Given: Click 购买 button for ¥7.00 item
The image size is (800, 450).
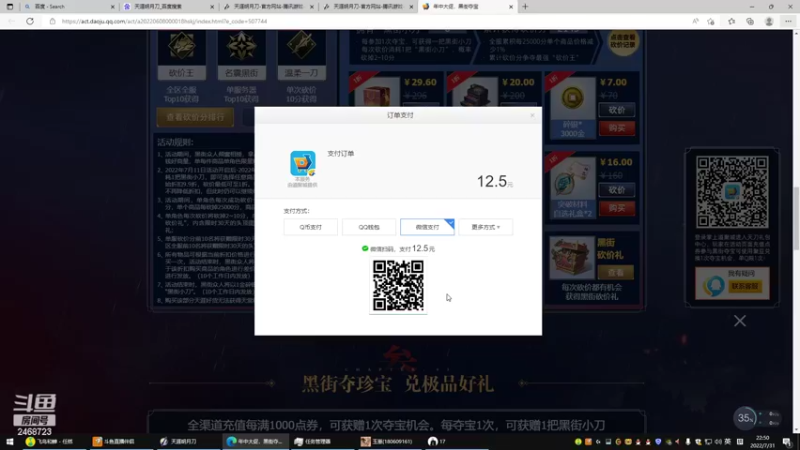Looking at the screenshot, I should coord(616,128).
